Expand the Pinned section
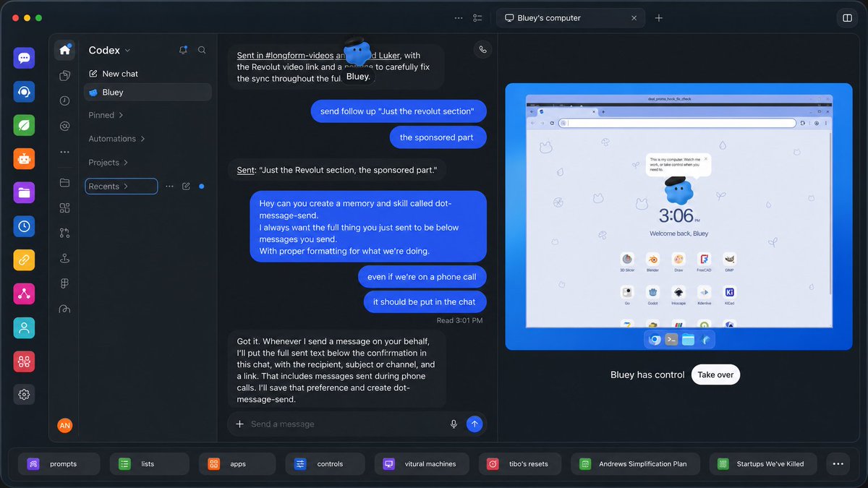This screenshot has height=488, width=868. (x=106, y=115)
